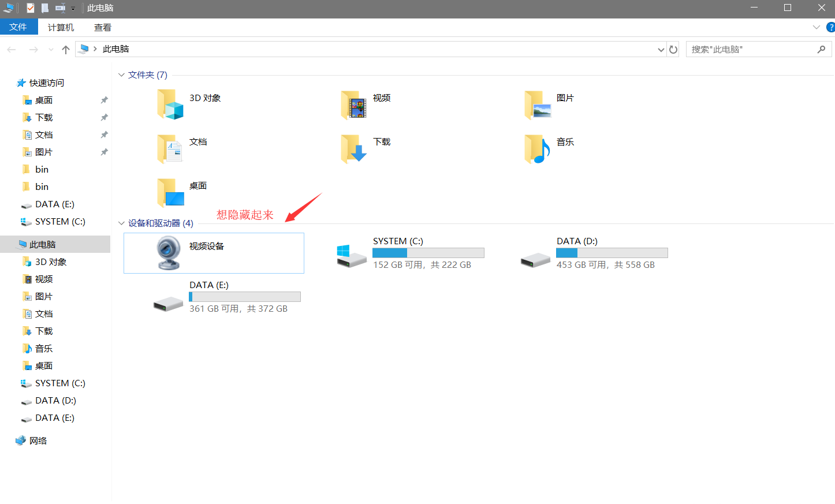Click text 152 GB 可用，共 222 GB
Image resolution: width=835 pixels, height=504 pixels.
pos(422,265)
